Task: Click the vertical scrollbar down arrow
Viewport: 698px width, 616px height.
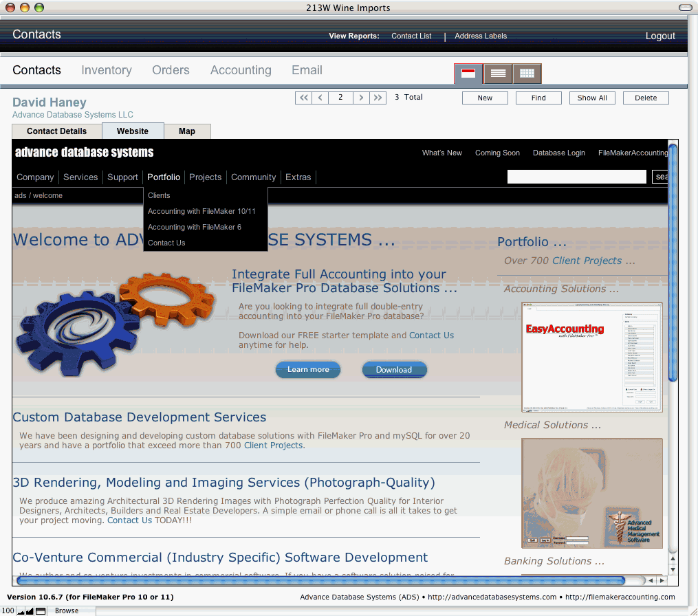Action: click(673, 569)
